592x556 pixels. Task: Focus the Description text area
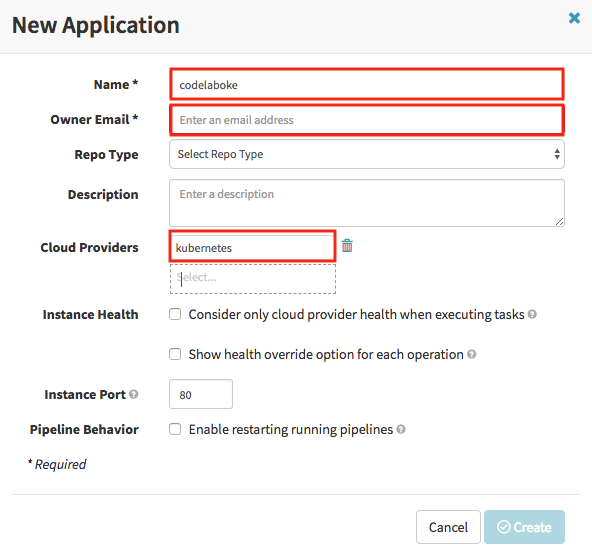coord(367,203)
